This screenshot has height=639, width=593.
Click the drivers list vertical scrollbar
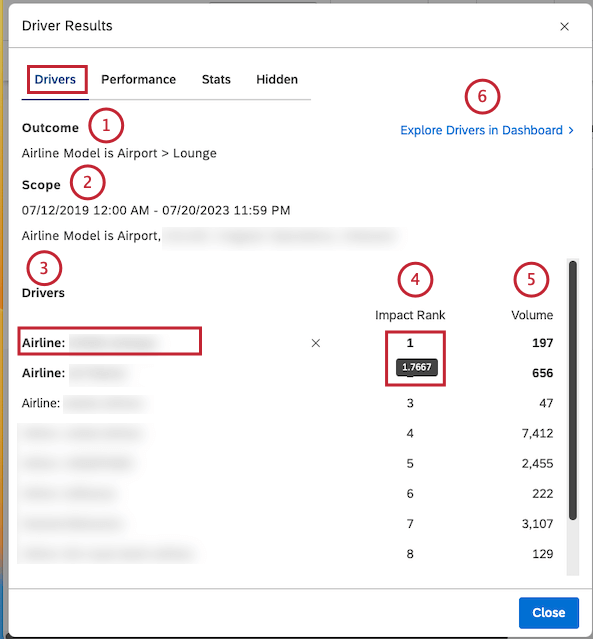pos(573,390)
